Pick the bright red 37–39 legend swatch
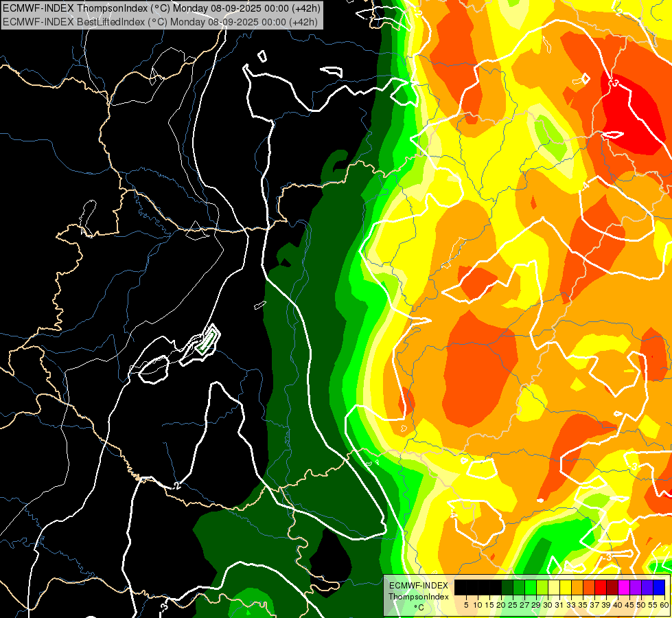Image resolution: width=672 pixels, height=618 pixels. (601, 587)
